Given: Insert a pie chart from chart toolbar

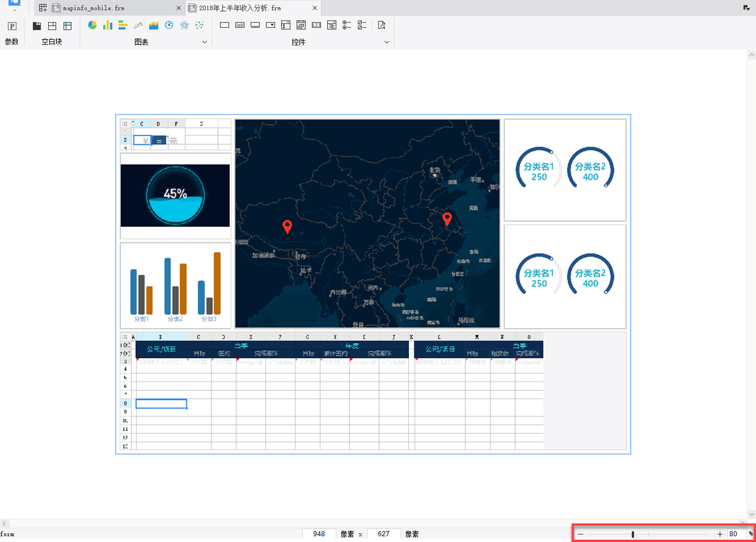Looking at the screenshot, I should click(x=92, y=25).
